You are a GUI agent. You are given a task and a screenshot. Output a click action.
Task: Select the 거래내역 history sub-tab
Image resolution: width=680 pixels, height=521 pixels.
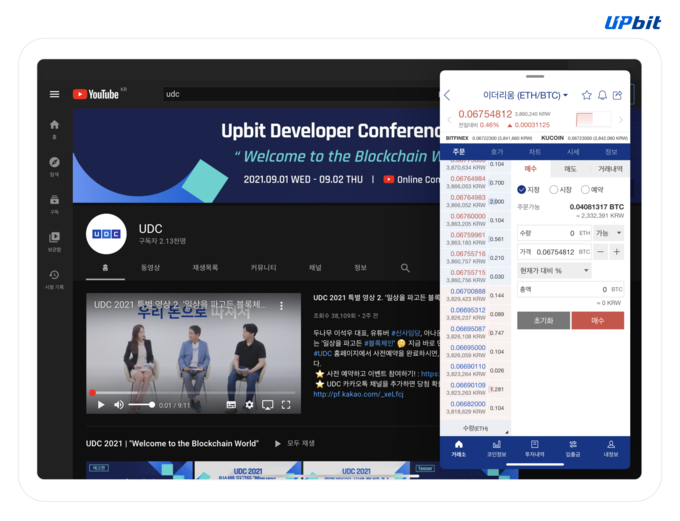(610, 169)
